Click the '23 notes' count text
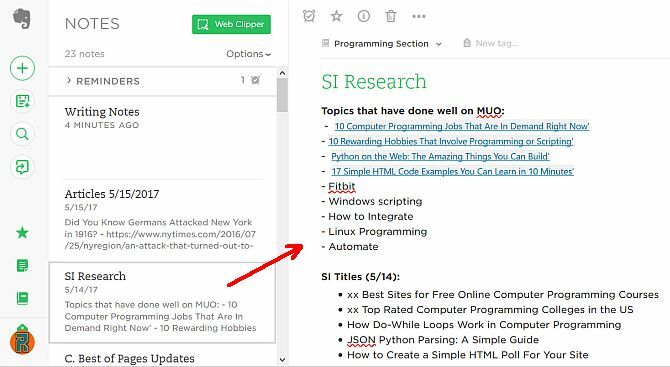The height and width of the screenshot is (367, 670). click(85, 54)
